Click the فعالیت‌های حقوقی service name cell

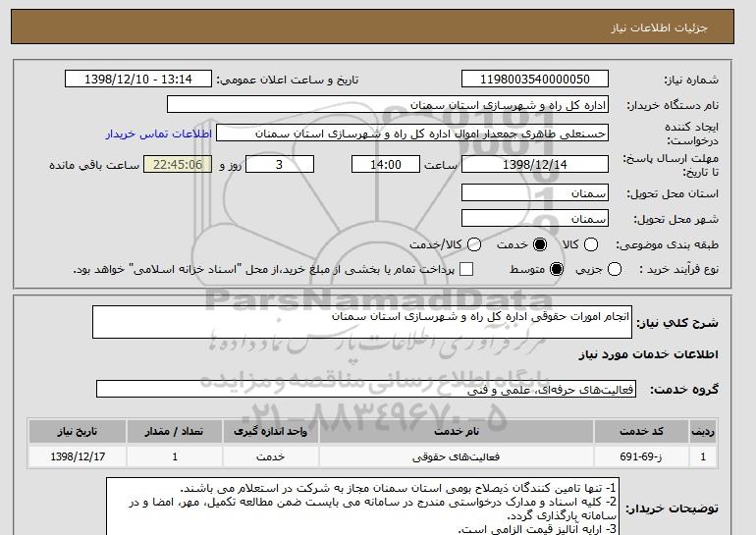(x=457, y=456)
